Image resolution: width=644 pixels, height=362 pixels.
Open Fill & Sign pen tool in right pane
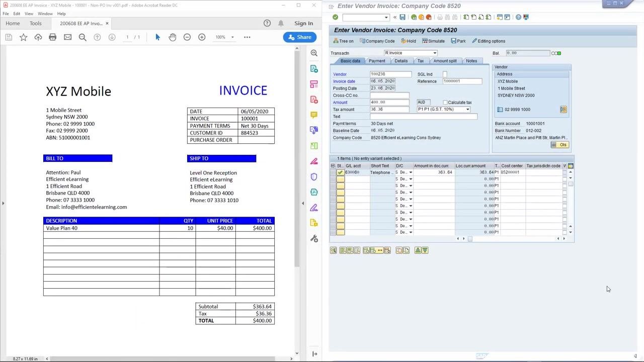[314, 208]
